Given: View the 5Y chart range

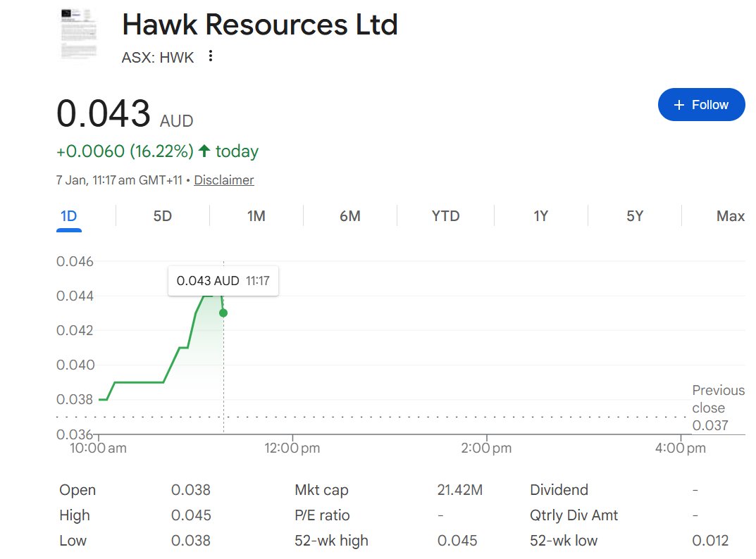Looking at the screenshot, I should click(x=635, y=216).
